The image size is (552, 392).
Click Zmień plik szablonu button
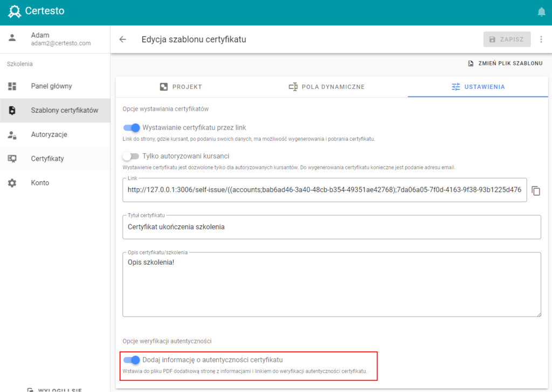[x=505, y=64]
